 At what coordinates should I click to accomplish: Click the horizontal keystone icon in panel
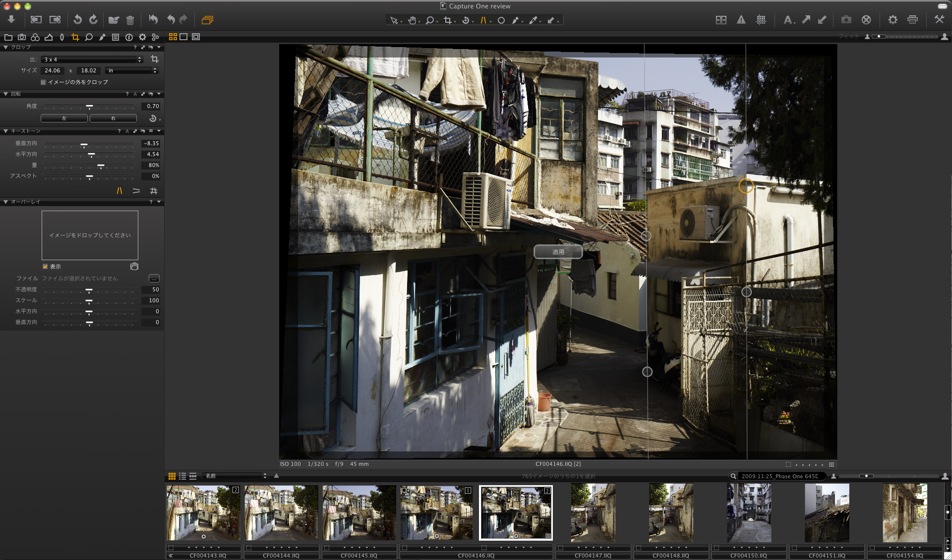click(x=136, y=191)
